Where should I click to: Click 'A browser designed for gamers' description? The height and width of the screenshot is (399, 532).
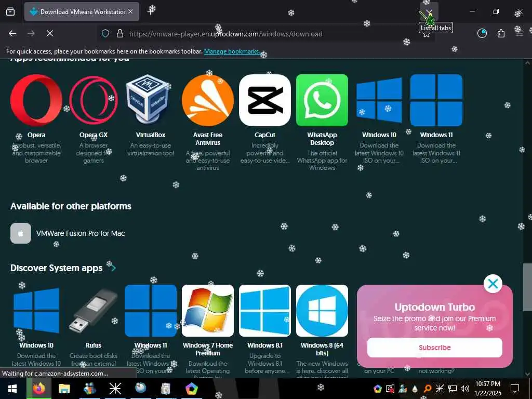[x=94, y=153]
